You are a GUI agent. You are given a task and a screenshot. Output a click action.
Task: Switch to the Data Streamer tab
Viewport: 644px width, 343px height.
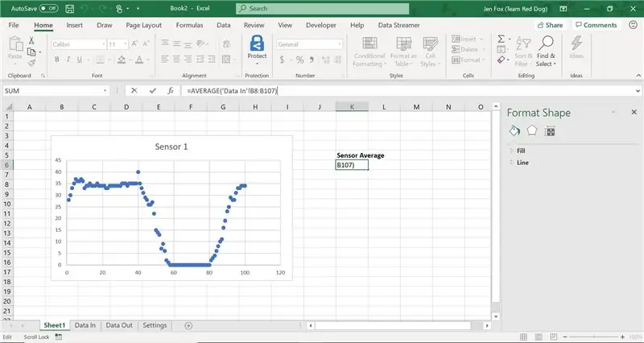[398, 25]
